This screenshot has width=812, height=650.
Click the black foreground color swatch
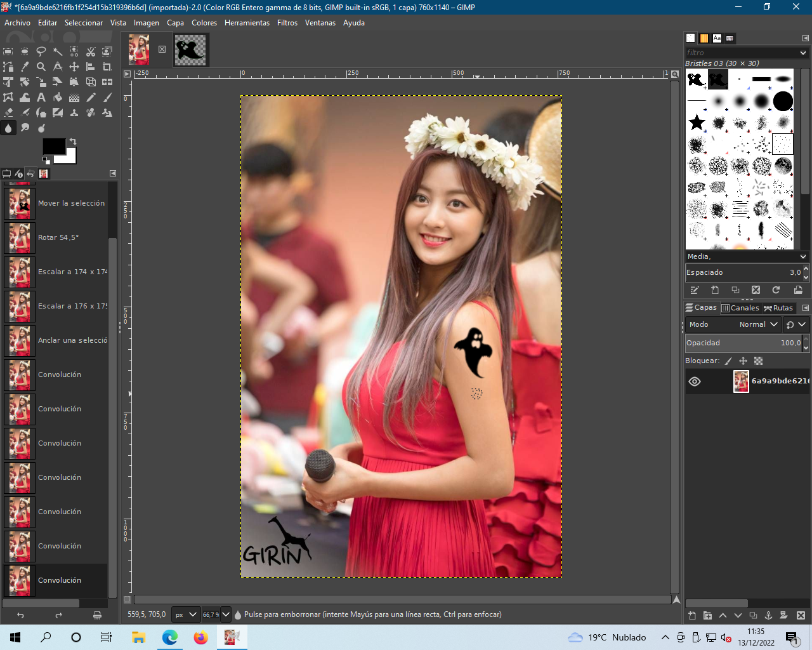[54, 147]
